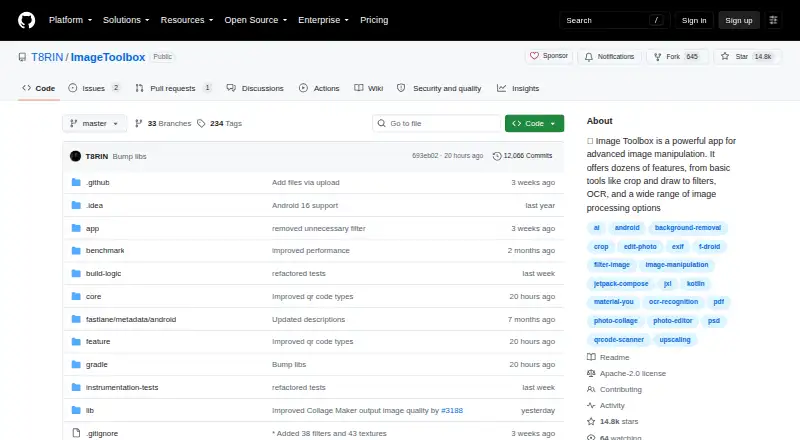The image size is (800, 440).
Task: Open the 'removed unnecessary filter' commit message
Action: tap(319, 229)
